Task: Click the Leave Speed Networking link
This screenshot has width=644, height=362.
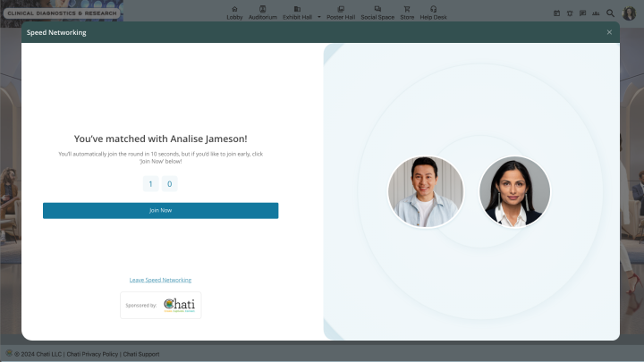Action: coord(161,280)
